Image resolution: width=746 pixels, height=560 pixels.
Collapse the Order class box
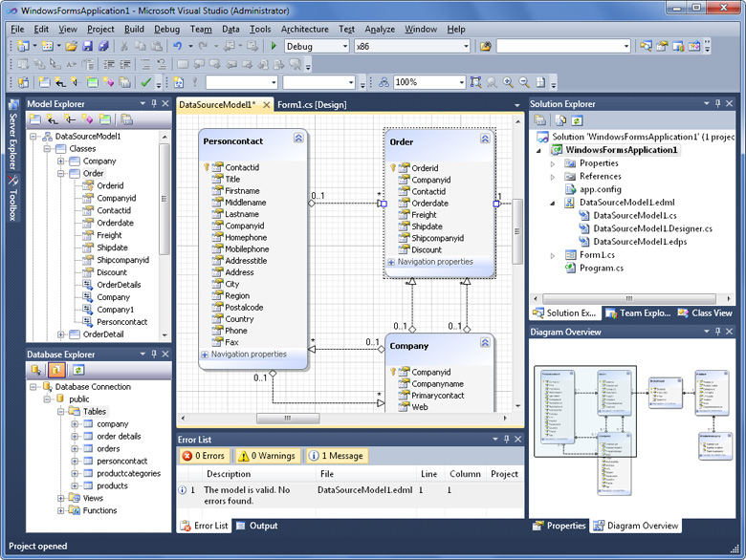pyautogui.click(x=485, y=139)
